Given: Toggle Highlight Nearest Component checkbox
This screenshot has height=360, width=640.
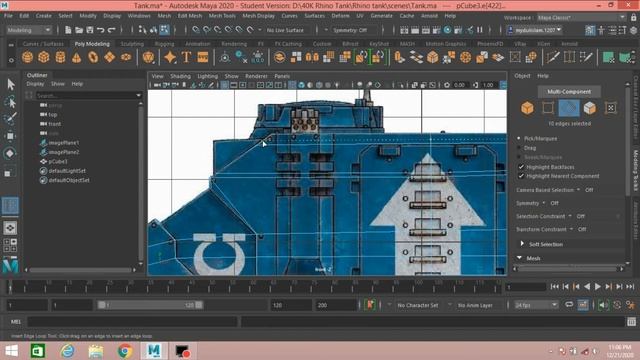Looking at the screenshot, I should (x=521, y=176).
